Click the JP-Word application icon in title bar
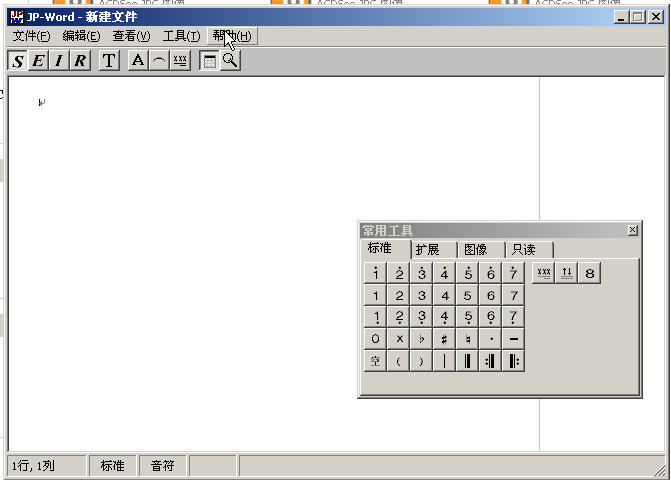Screen dimensions: 671x480 click(17, 17)
